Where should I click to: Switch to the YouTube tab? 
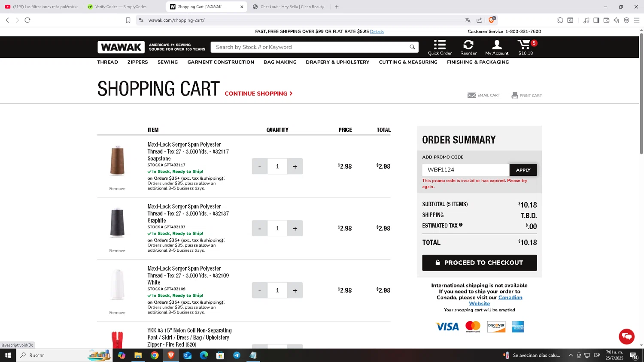pos(41,6)
